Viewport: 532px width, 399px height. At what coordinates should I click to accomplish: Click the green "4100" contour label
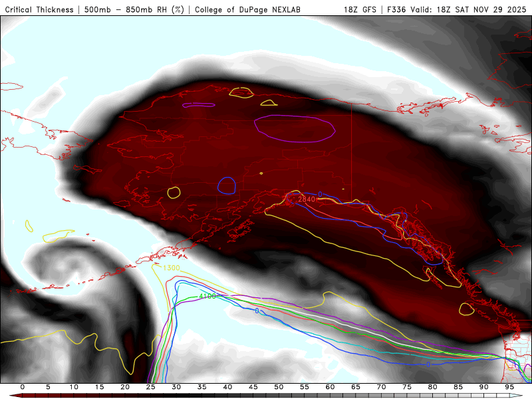(x=207, y=296)
